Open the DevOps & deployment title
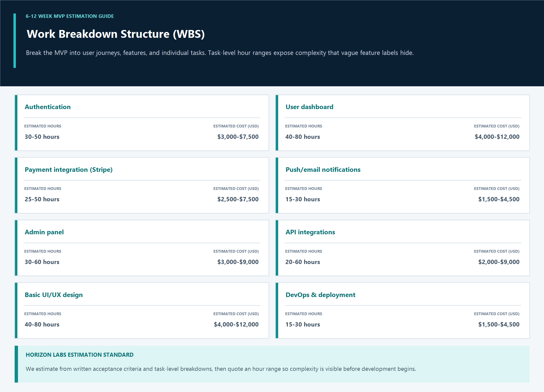The height and width of the screenshot is (392, 544). tap(320, 295)
